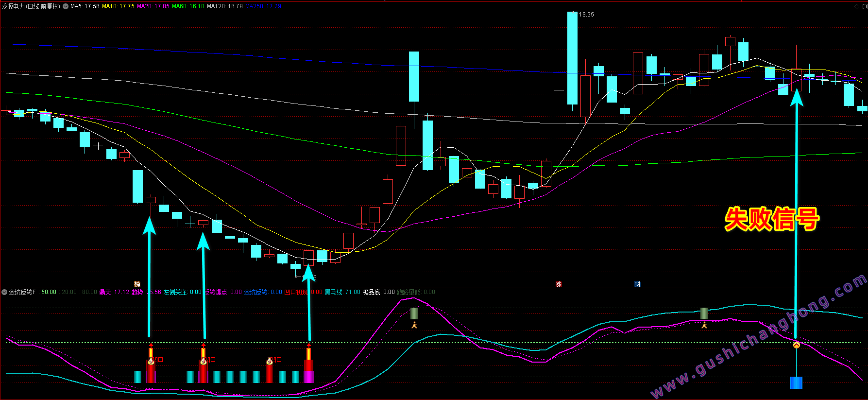The image size is (868, 400).
Task: Click the 龙源电力(日线,前复权) chart title
Action: tap(31, 6)
